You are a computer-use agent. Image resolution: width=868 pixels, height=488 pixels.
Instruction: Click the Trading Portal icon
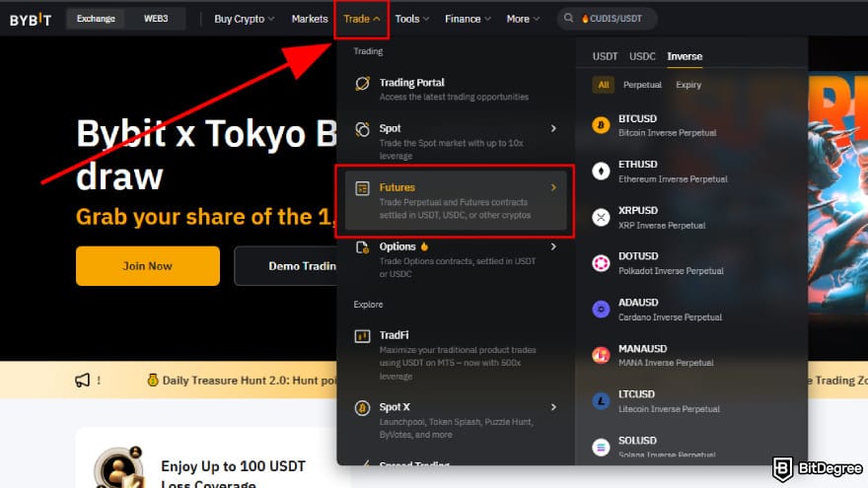click(362, 84)
